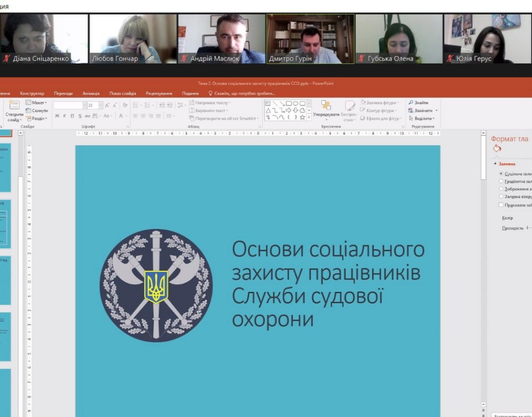Justify the paragraph text
This screenshot has height=417, width=532.
(x=159, y=116)
